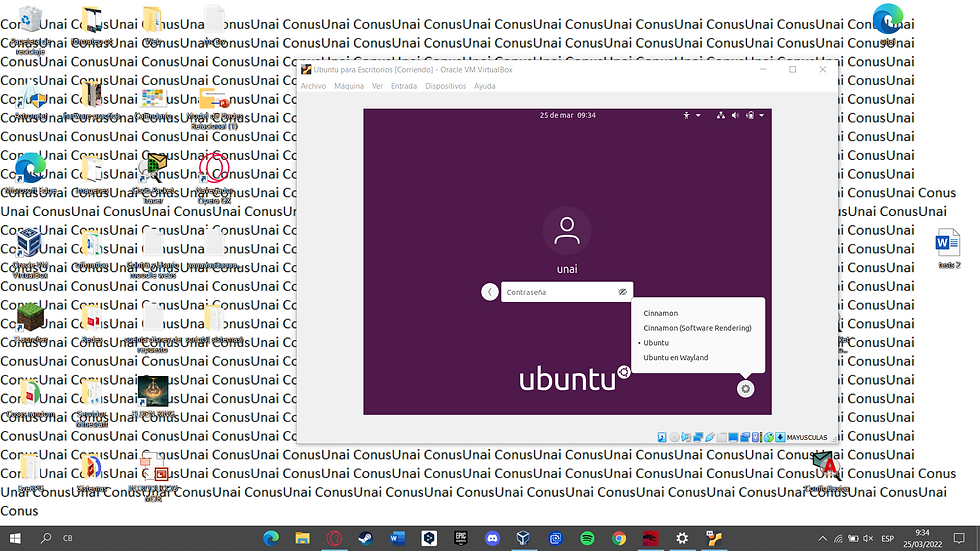Screen dimensions: 980x551
Task: Open the Dispositivos menu
Action: [446, 86]
